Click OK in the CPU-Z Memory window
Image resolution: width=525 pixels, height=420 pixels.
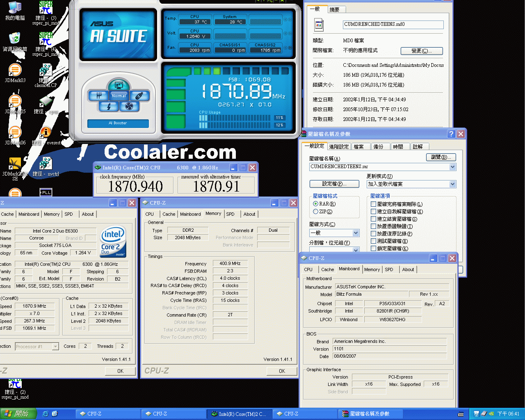[x=282, y=371]
